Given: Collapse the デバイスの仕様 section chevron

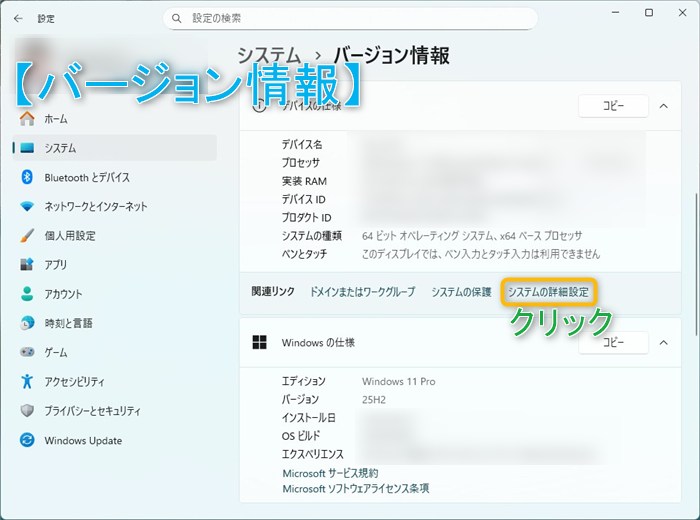Looking at the screenshot, I should tap(663, 105).
